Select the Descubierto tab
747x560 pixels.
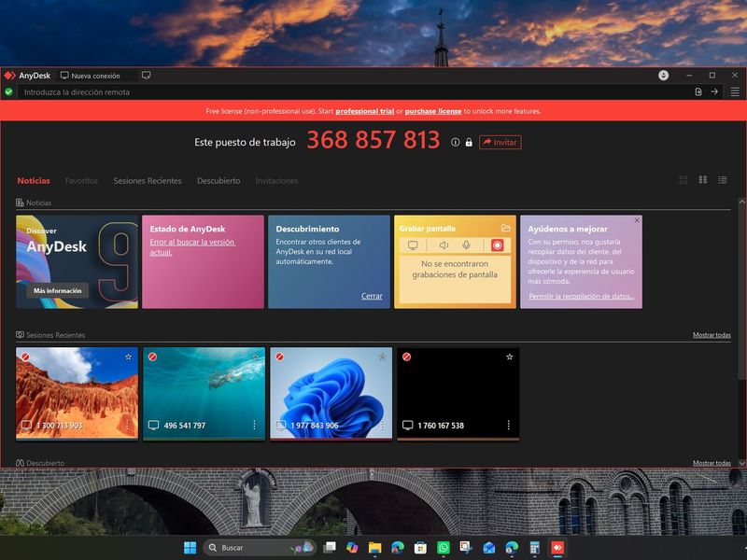[x=218, y=180]
